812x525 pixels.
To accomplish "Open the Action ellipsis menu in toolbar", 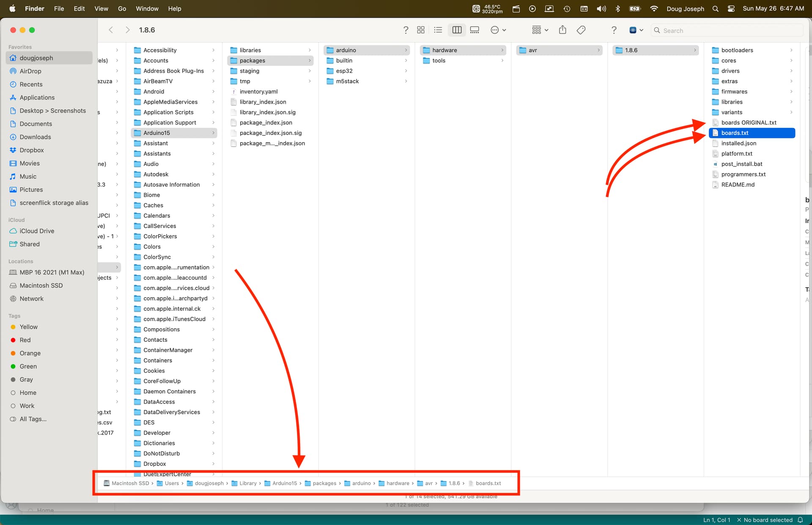I will click(x=498, y=30).
